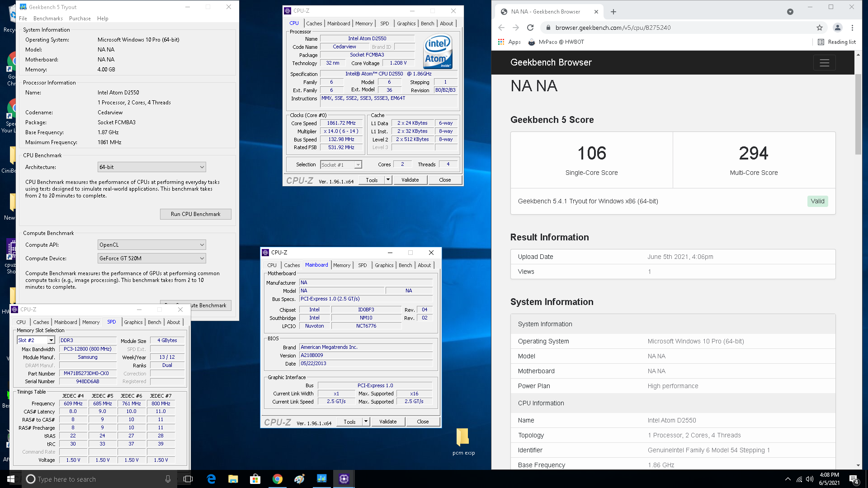This screenshot has height=488, width=868.
Task: Bookmark this page with the star icon
Action: pyautogui.click(x=820, y=28)
